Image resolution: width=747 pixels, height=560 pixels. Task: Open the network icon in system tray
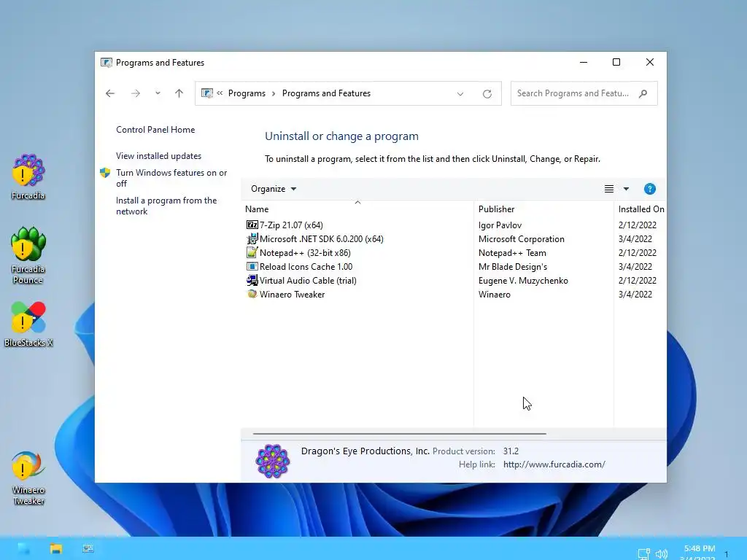pyautogui.click(x=643, y=554)
